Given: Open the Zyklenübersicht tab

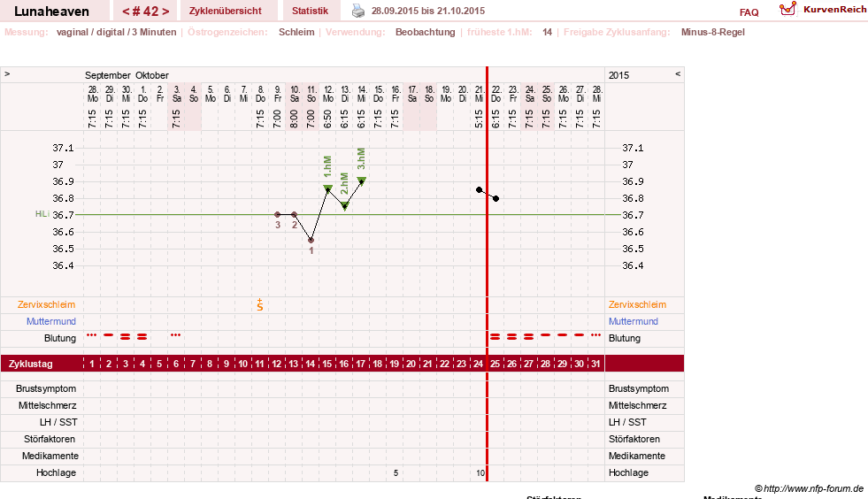Looking at the screenshot, I should 226,11.
